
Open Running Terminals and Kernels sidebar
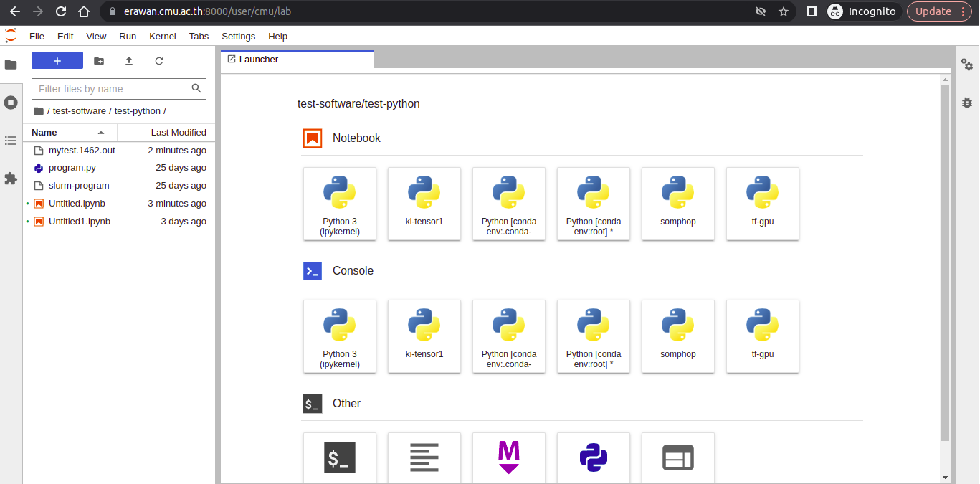tap(11, 103)
